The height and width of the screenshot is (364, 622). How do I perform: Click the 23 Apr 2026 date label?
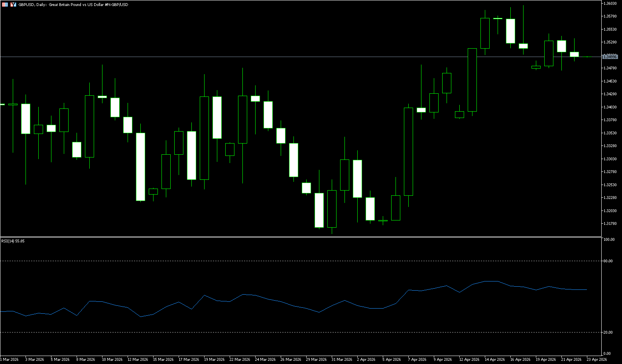point(596,360)
